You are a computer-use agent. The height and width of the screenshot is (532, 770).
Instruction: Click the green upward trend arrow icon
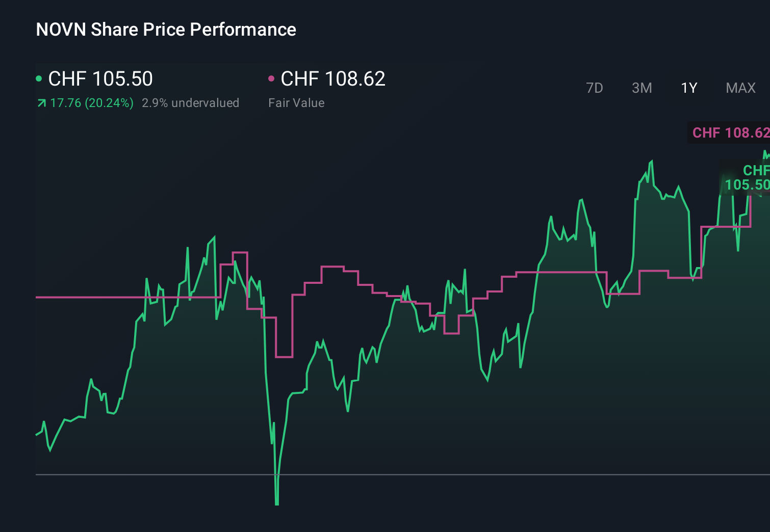click(x=40, y=102)
